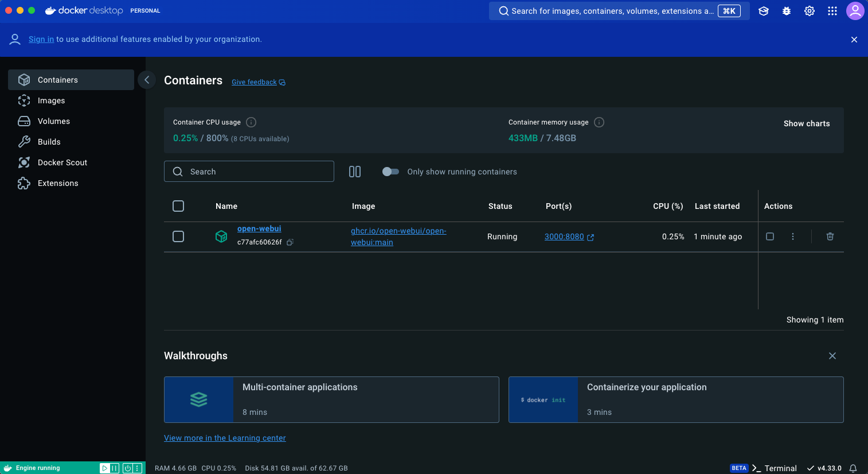868x474 pixels.
Task: Click the engine power button
Action: tap(127, 468)
